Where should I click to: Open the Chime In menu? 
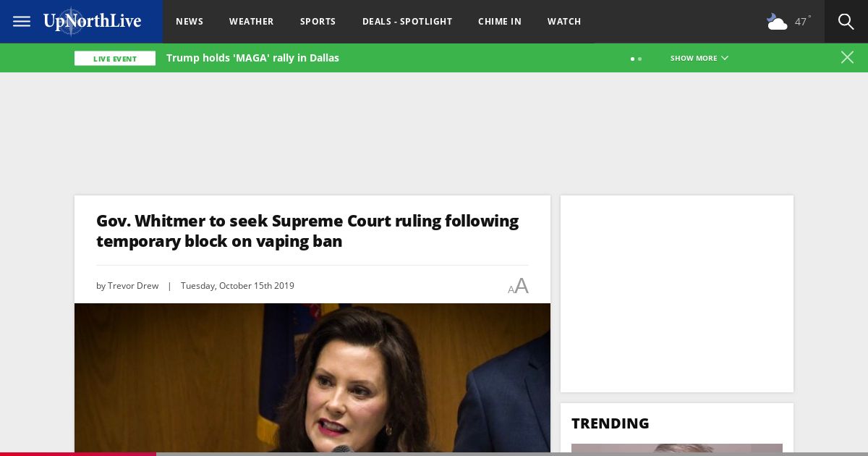tap(500, 22)
